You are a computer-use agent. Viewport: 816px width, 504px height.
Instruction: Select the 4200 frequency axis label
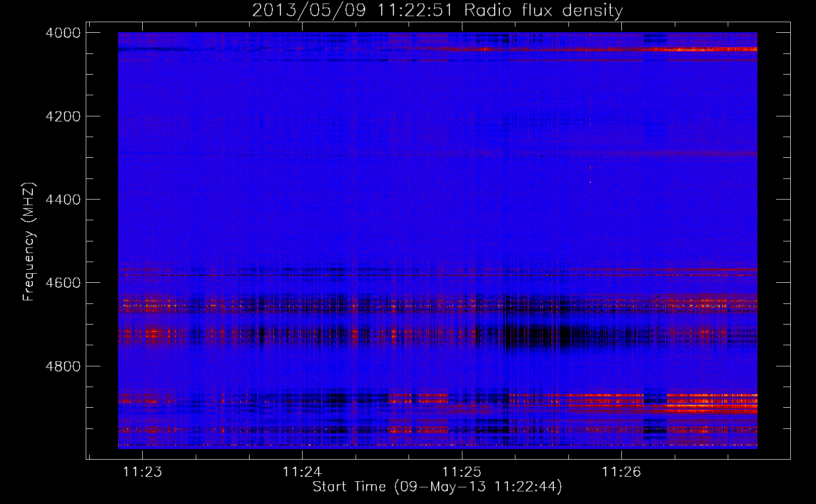(63, 116)
